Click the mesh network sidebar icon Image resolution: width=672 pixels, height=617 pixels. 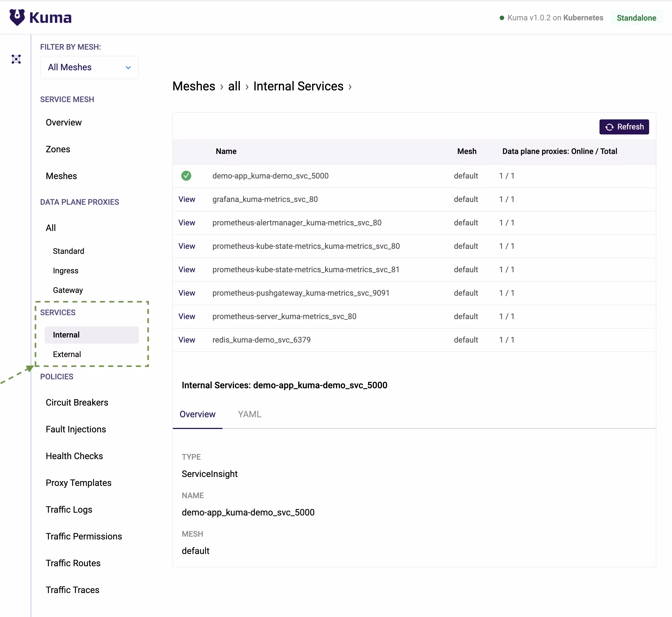(x=16, y=59)
